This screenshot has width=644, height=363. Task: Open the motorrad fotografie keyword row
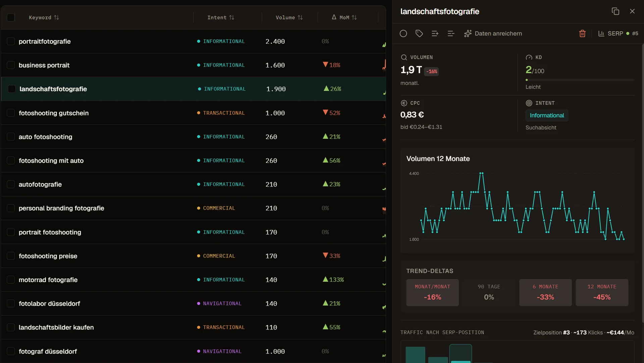(193, 280)
